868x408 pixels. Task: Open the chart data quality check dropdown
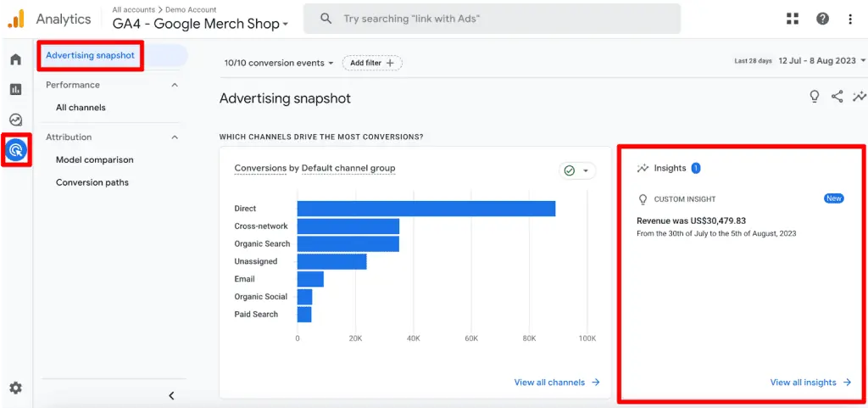(x=576, y=170)
